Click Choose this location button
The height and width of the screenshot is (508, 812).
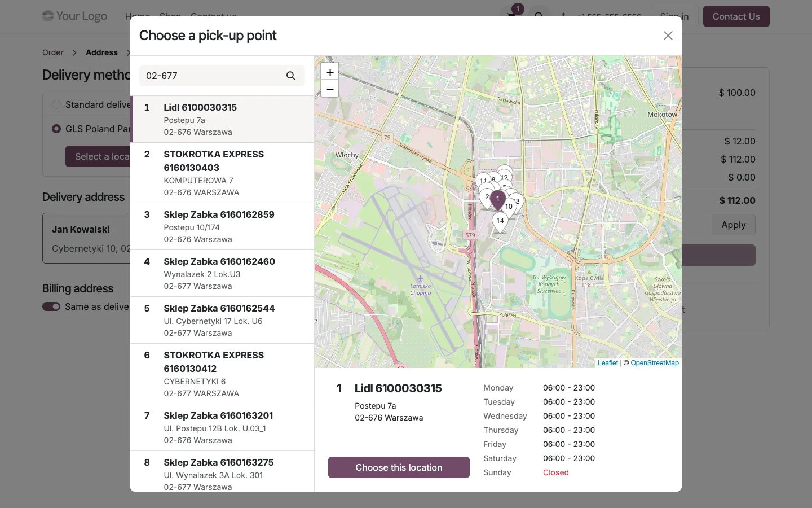399,467
